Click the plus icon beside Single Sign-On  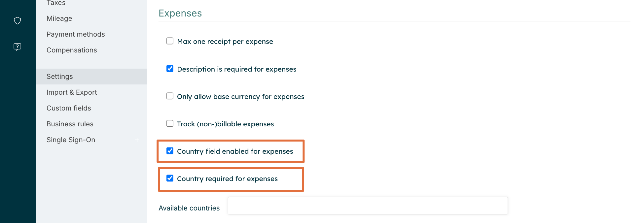click(137, 140)
